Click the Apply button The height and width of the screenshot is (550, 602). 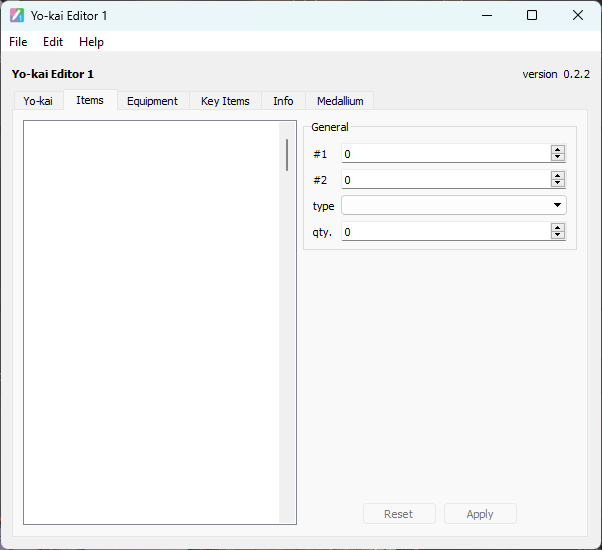tap(480, 514)
